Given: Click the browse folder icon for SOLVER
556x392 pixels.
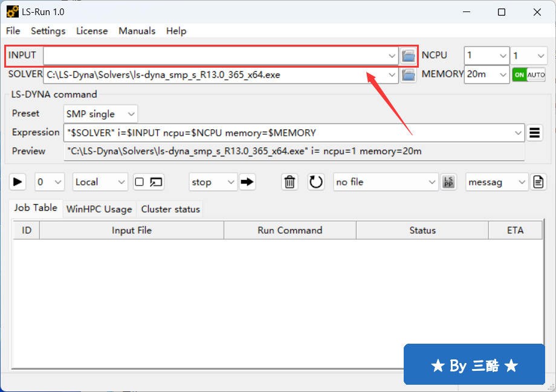Looking at the screenshot, I should click(408, 75).
